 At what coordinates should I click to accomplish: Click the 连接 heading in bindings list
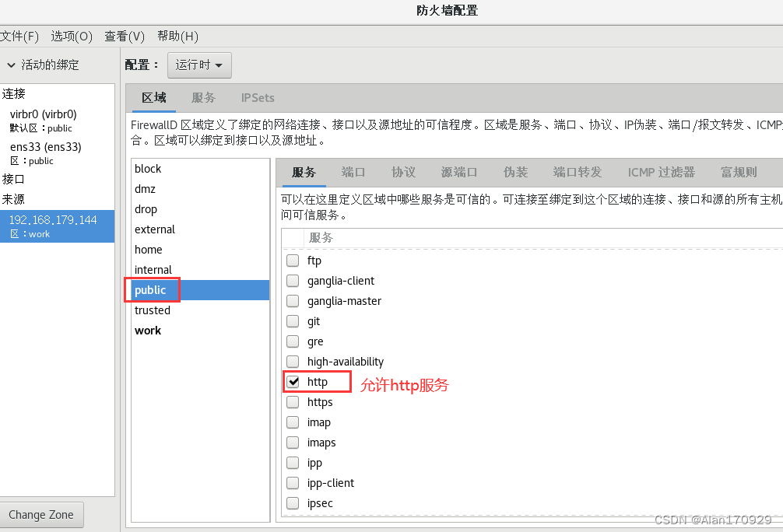(13, 94)
